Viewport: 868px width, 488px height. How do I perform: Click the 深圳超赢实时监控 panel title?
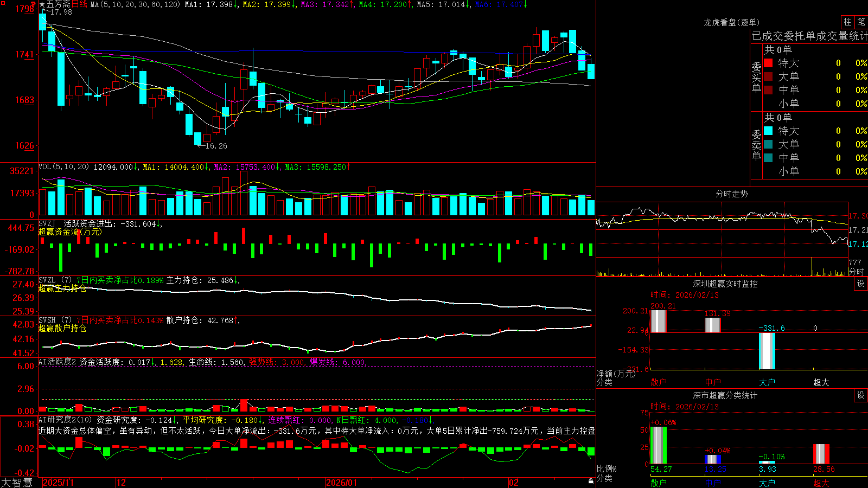(725, 284)
